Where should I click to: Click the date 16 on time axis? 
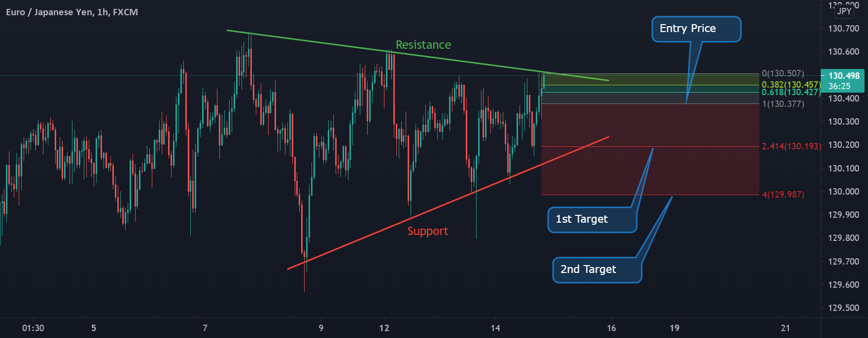coord(611,328)
